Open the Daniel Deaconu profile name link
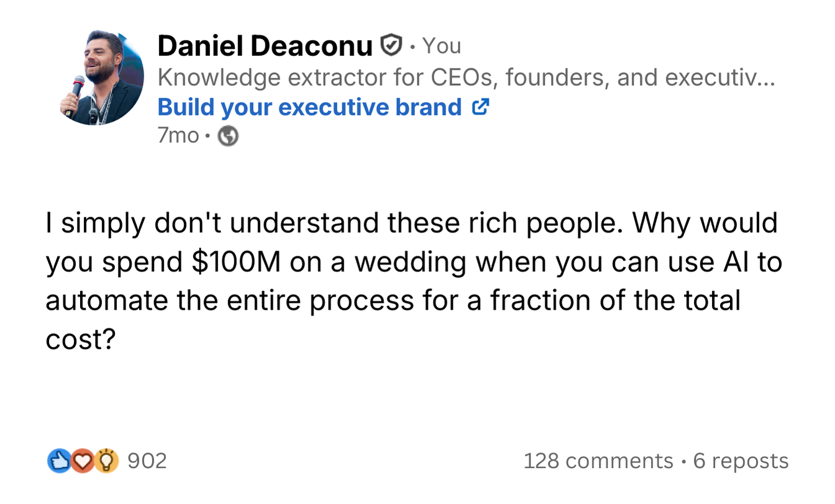Image resolution: width=835 pixels, height=504 pixels. (265, 46)
